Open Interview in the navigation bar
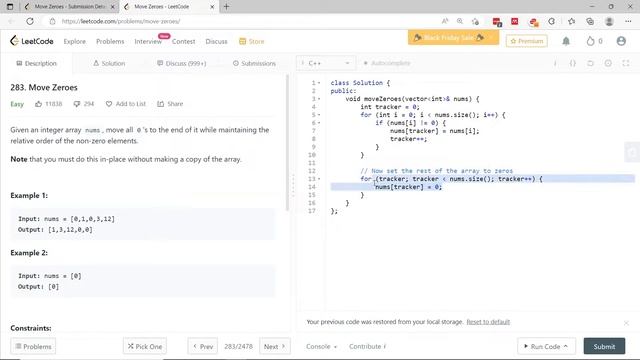Viewport: 640px width, 360px height. pyautogui.click(x=148, y=41)
